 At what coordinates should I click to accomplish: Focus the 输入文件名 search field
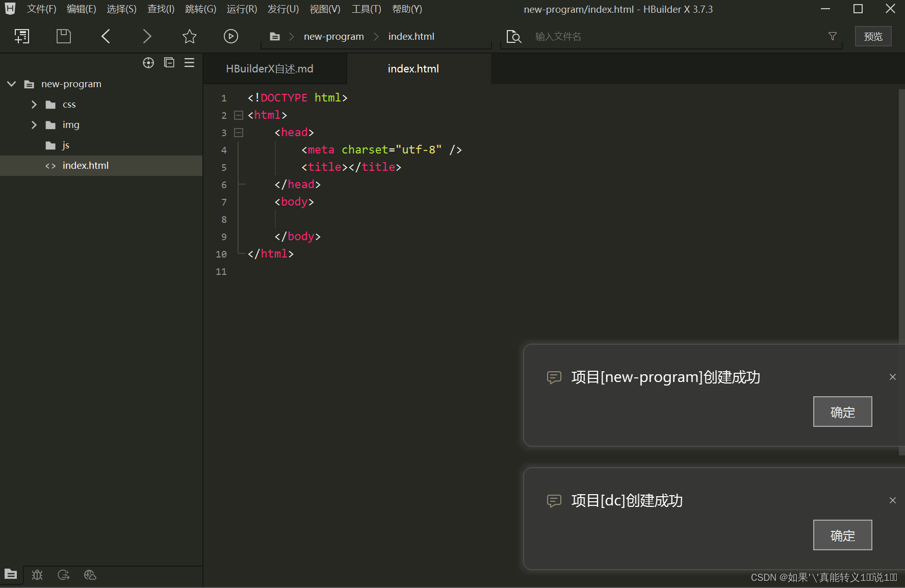click(678, 37)
